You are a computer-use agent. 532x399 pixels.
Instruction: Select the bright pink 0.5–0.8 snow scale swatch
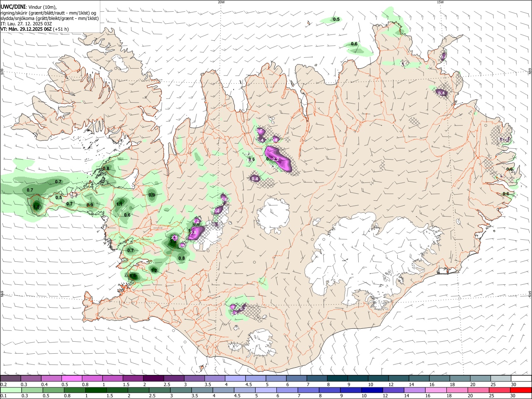pos(71,379)
